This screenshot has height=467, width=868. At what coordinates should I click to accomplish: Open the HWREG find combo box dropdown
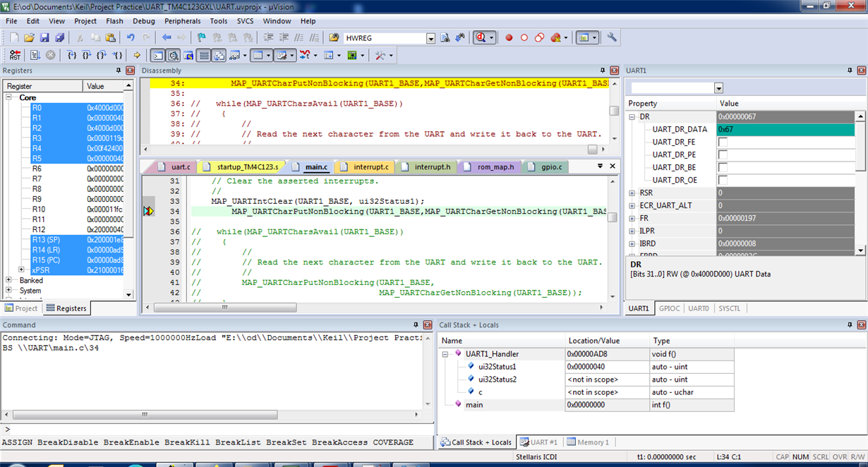click(430, 38)
